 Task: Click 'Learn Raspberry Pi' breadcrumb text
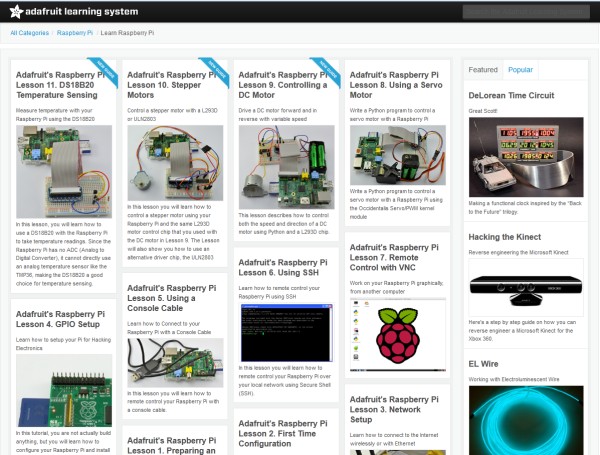[x=127, y=33]
